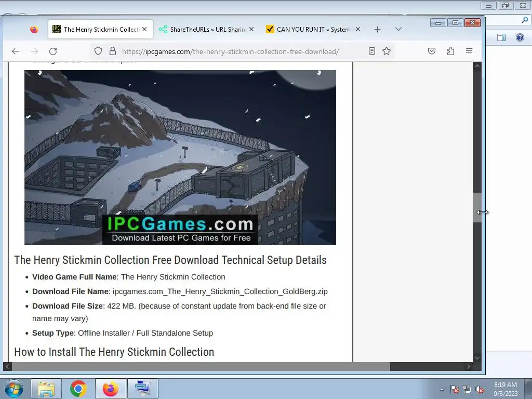Screen dimensions: 532x399
Task: Open the clock showing 8:19 AM
Action: pyautogui.click(x=506, y=389)
